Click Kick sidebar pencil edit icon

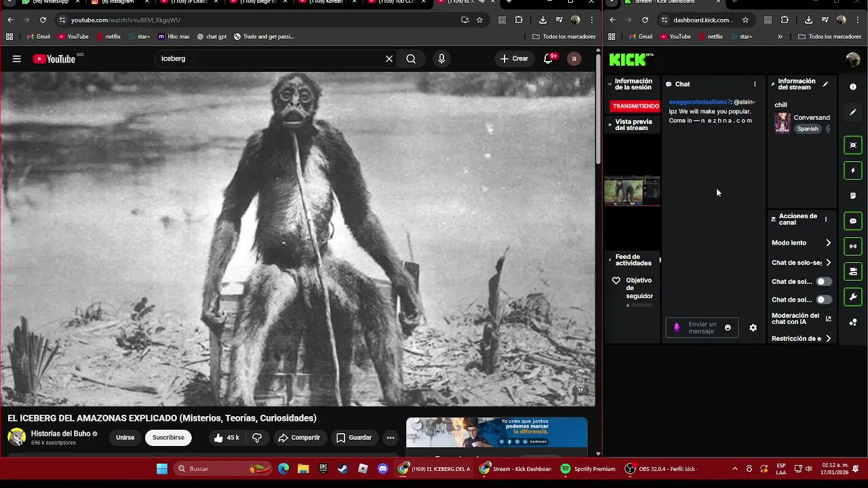(x=853, y=112)
